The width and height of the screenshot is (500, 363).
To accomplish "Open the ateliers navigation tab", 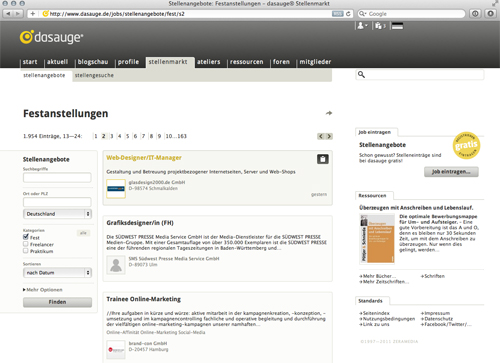I will click(x=209, y=62).
